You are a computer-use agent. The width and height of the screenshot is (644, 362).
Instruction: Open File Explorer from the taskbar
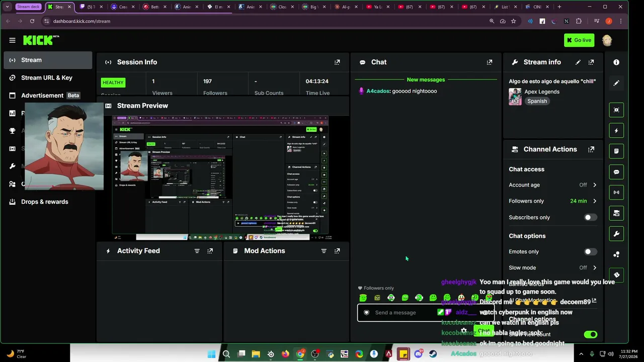click(x=256, y=354)
